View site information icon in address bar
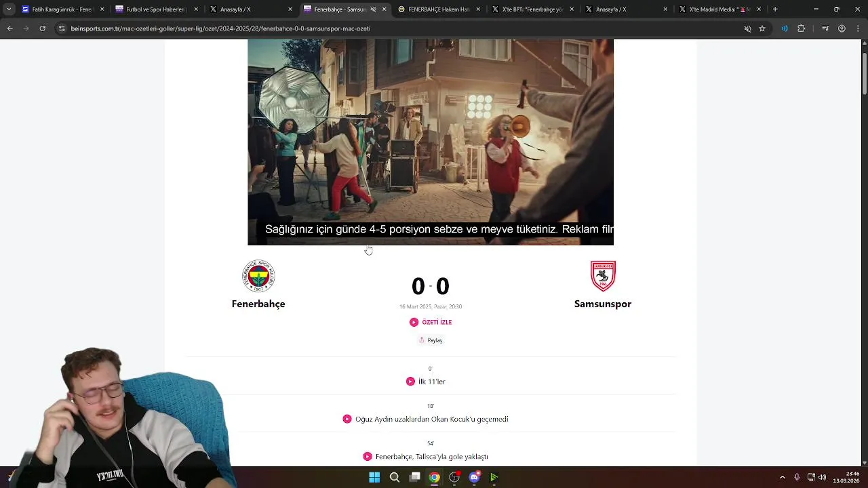 pyautogui.click(x=62, y=28)
